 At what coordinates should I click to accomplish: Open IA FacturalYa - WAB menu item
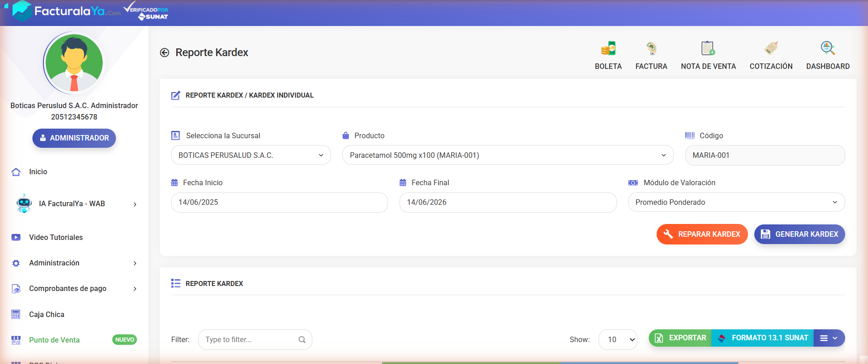pos(72,204)
